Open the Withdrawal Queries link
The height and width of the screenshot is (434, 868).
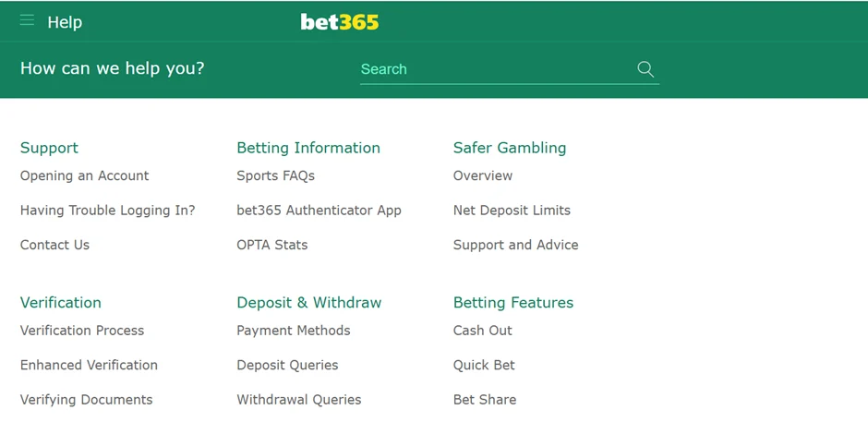[x=299, y=400]
